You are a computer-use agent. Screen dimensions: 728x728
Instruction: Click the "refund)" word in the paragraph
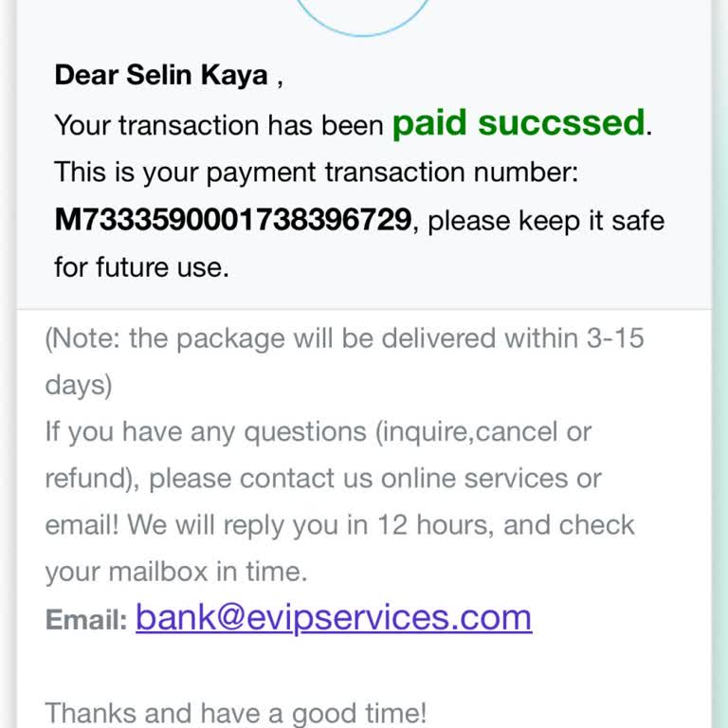(93, 478)
